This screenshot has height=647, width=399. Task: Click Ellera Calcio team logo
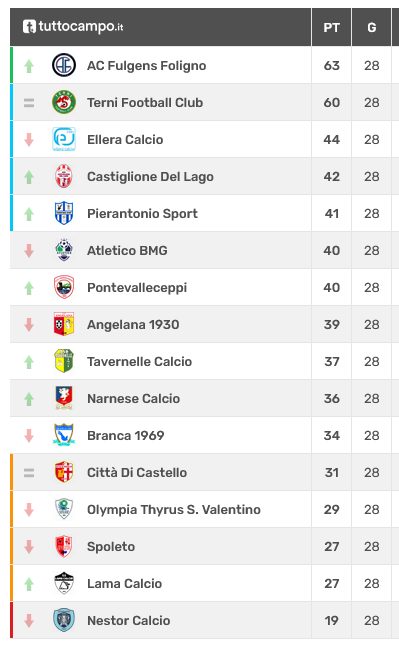click(64, 139)
